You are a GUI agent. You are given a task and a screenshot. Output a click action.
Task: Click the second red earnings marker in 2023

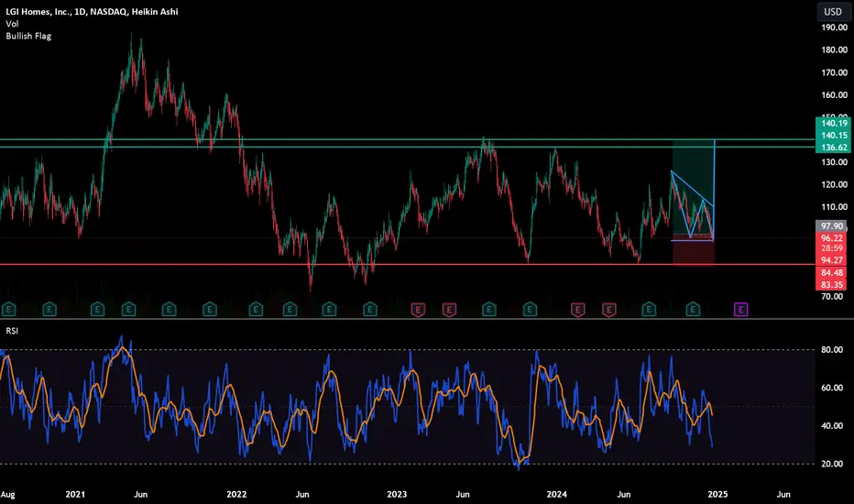tap(449, 310)
